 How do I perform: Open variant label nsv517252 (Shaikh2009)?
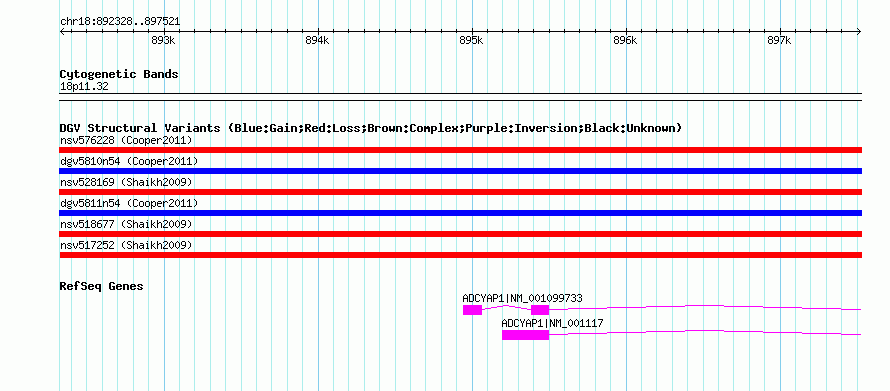click(x=126, y=245)
